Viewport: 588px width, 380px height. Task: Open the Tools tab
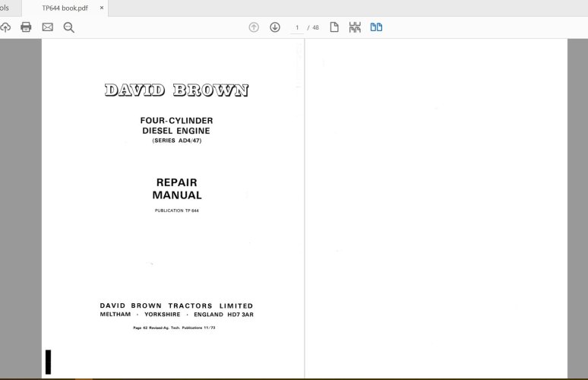[5, 8]
